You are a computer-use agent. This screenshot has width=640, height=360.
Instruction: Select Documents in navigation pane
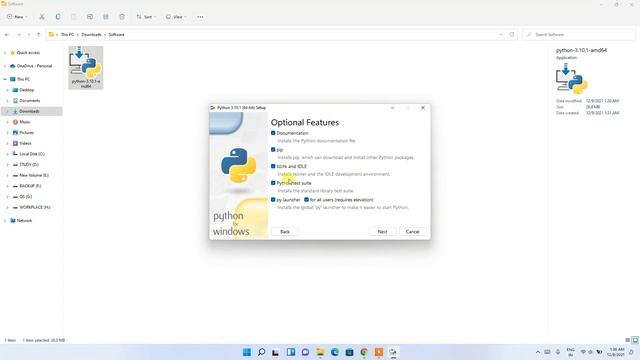29,100
